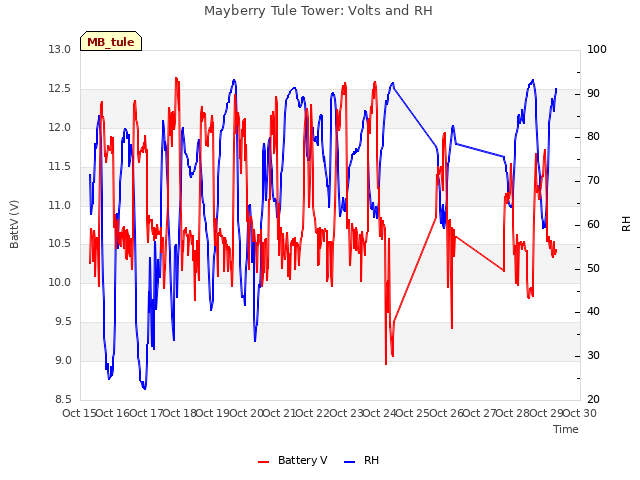
Task: Select the 12.0 left axis tick
Action: (60, 127)
